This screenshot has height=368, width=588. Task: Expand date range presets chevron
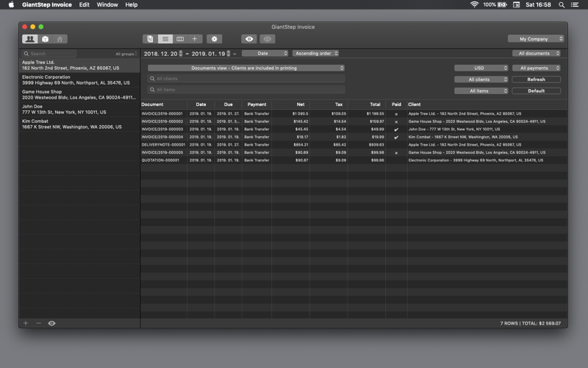234,54
